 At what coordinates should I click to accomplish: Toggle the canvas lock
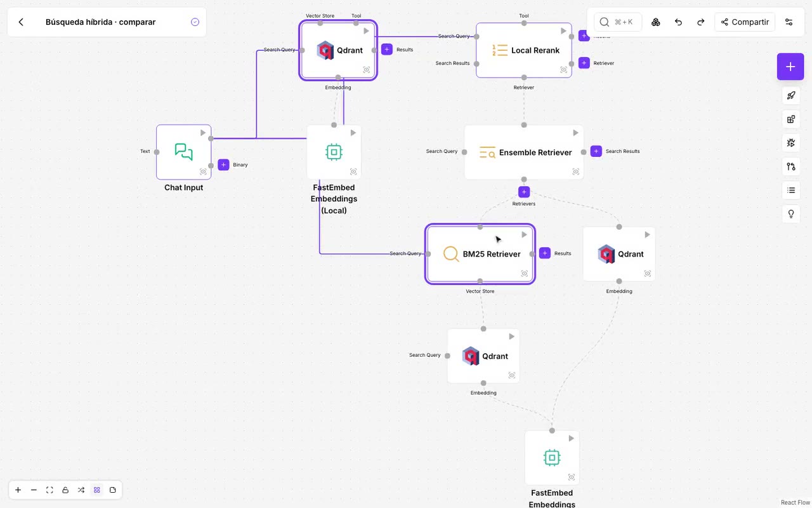(x=65, y=490)
